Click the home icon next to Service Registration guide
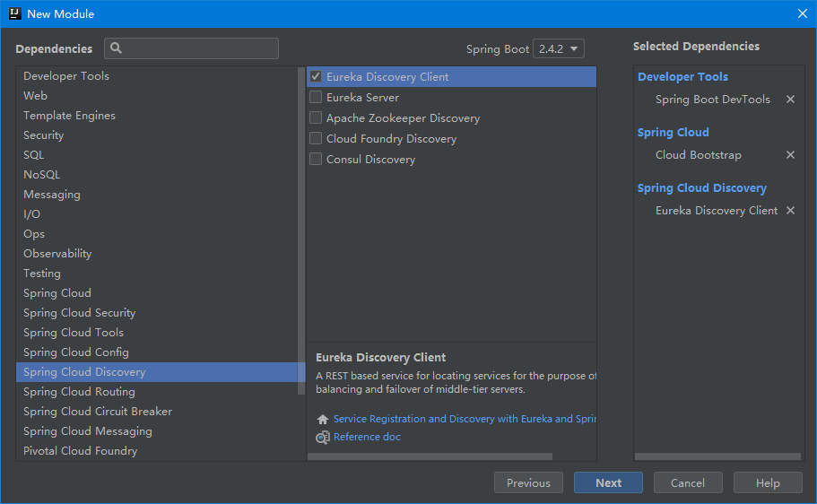This screenshot has height=504, width=817. [x=323, y=419]
